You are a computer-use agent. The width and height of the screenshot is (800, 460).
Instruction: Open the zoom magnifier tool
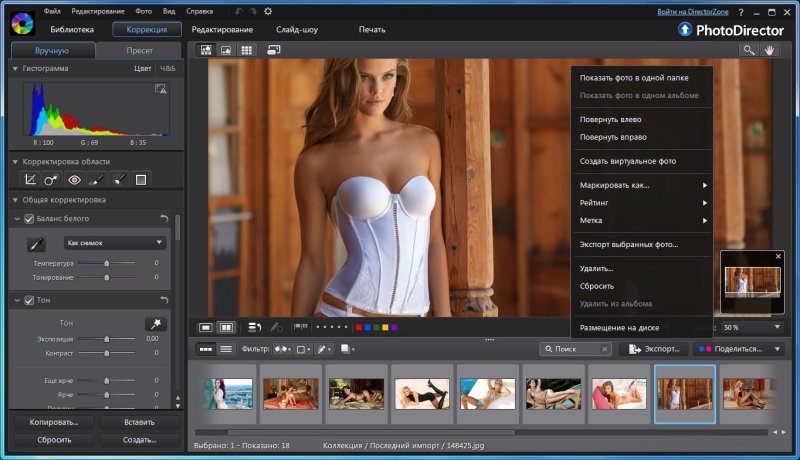click(748, 50)
